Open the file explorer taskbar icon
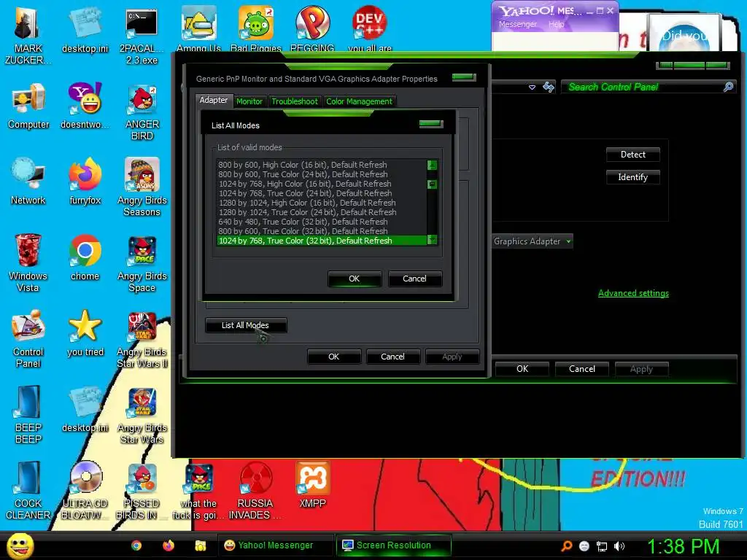The width and height of the screenshot is (747, 560). pyautogui.click(x=201, y=545)
